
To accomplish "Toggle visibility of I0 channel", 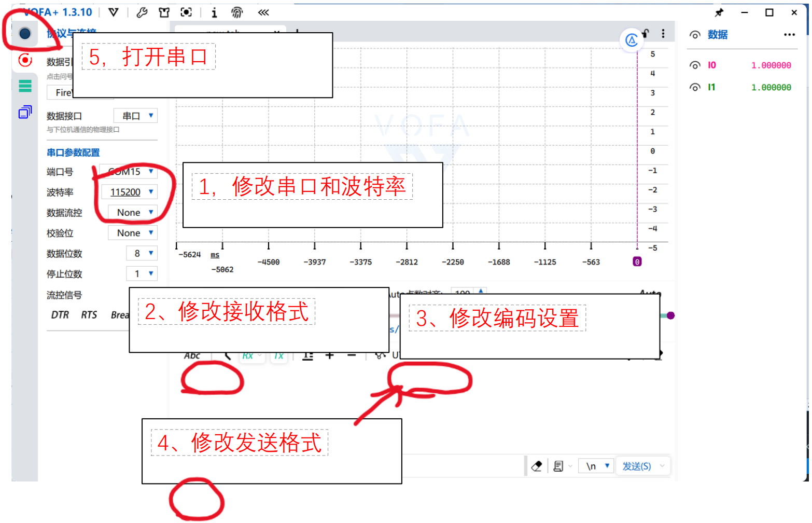I will pos(695,65).
